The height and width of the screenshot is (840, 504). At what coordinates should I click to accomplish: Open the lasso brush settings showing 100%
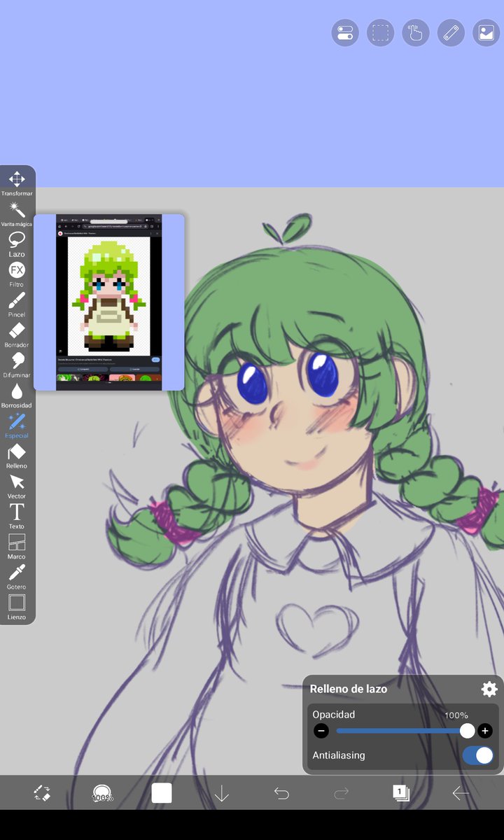[103, 793]
